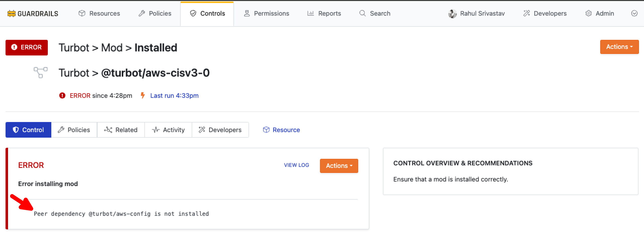The image size is (644, 242).
Task: Expand the top-right orange Actions dropdown
Action: tap(619, 47)
